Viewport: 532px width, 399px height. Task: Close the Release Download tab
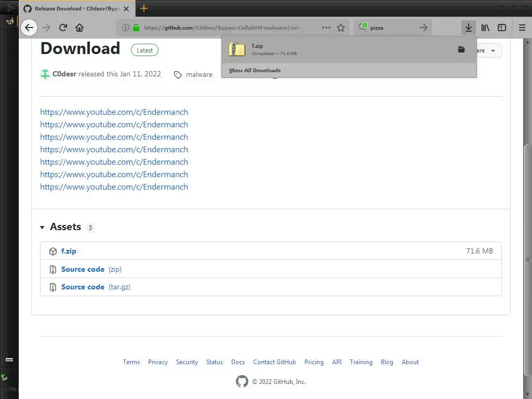click(126, 9)
